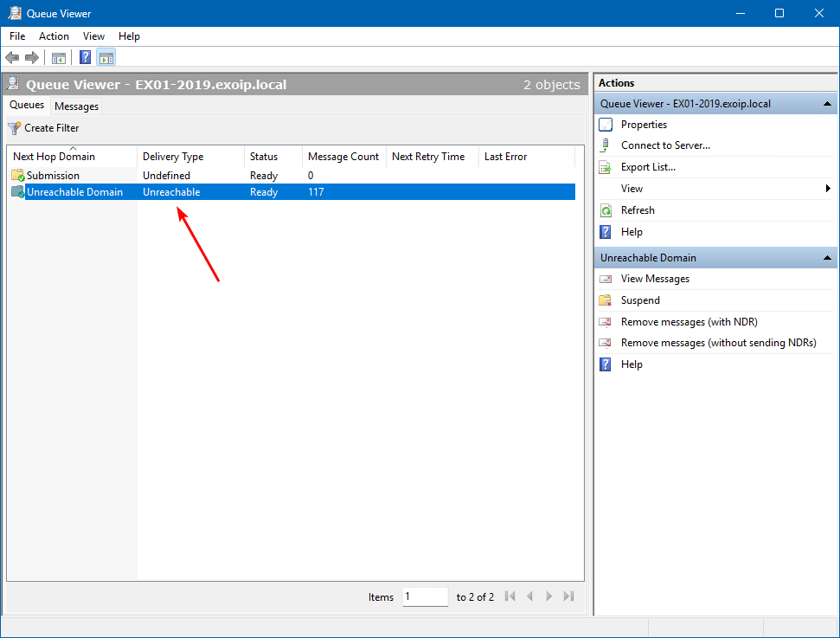Click the Create Filter funnel icon

click(15, 128)
